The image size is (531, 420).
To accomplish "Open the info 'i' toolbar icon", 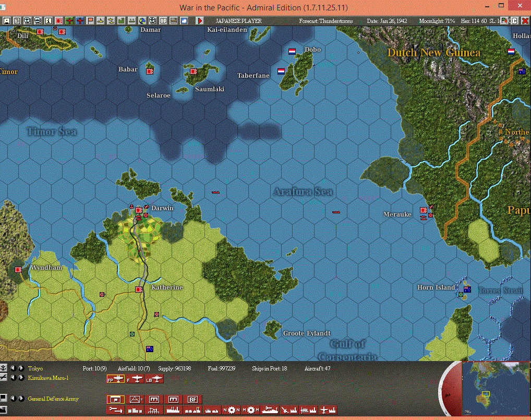I will point(48,21).
